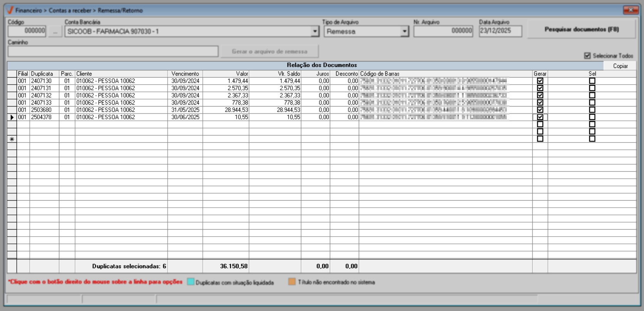Uncheck Gerar for duplicata 2407130
Screen dimensions: 644x311
(x=540, y=81)
